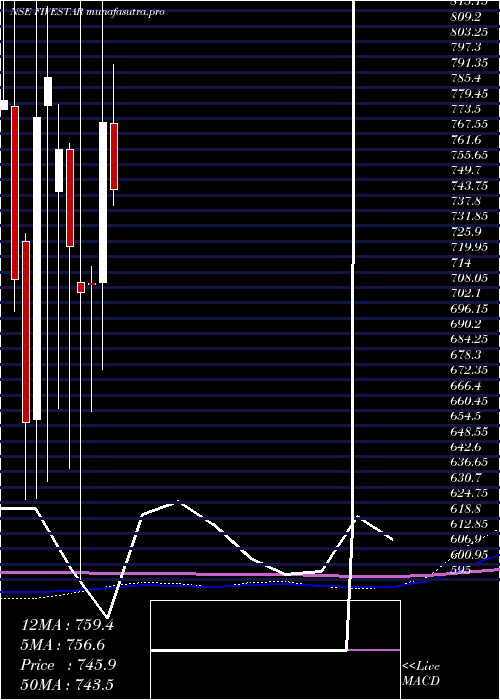Select the 636.65 price axis label
This screenshot has width=500, height=700.
click(468, 463)
